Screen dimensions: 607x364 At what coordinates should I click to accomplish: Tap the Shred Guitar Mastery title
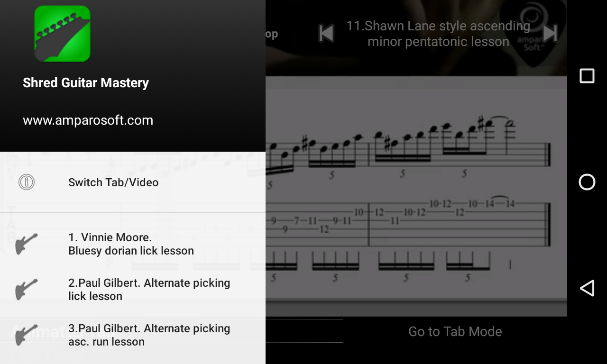(x=86, y=83)
